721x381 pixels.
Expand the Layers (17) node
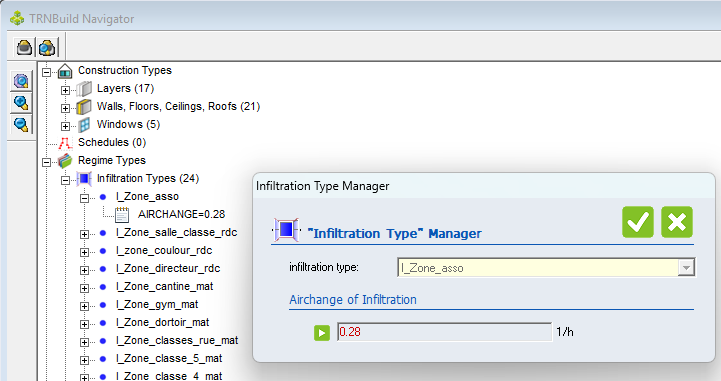65,90
